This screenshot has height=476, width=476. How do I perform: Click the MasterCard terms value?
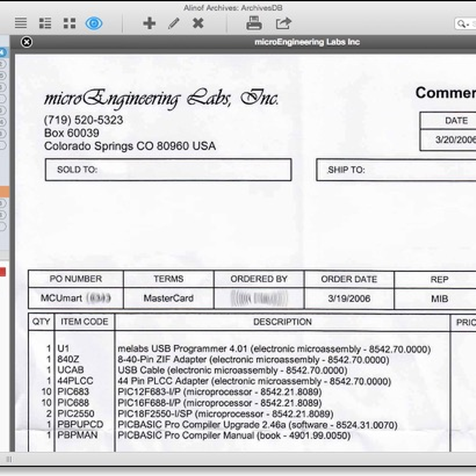169,298
